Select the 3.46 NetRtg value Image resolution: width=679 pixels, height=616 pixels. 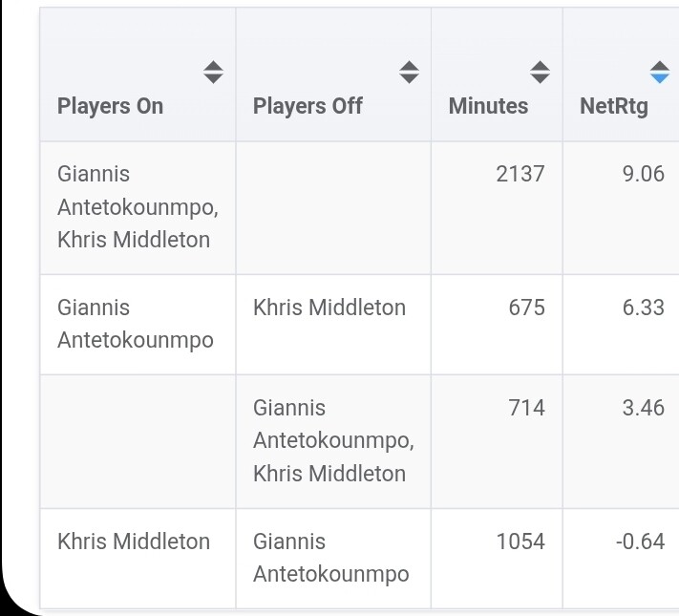pyautogui.click(x=643, y=408)
